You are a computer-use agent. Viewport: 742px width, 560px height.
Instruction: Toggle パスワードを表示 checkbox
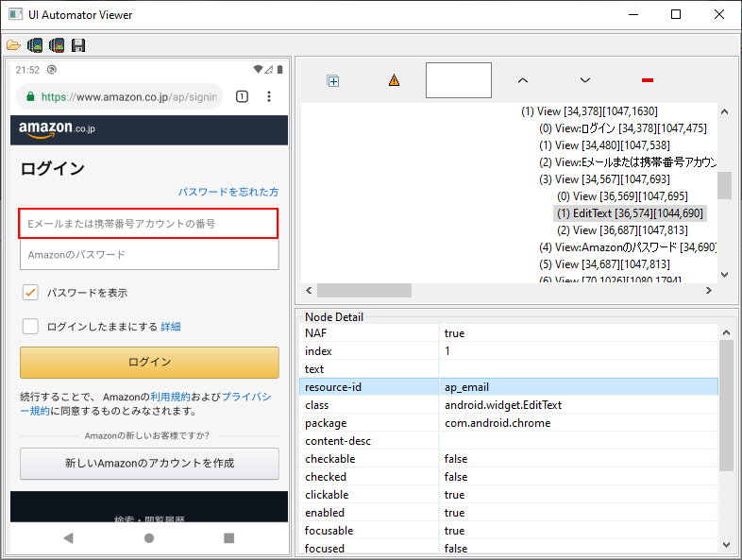(30, 293)
